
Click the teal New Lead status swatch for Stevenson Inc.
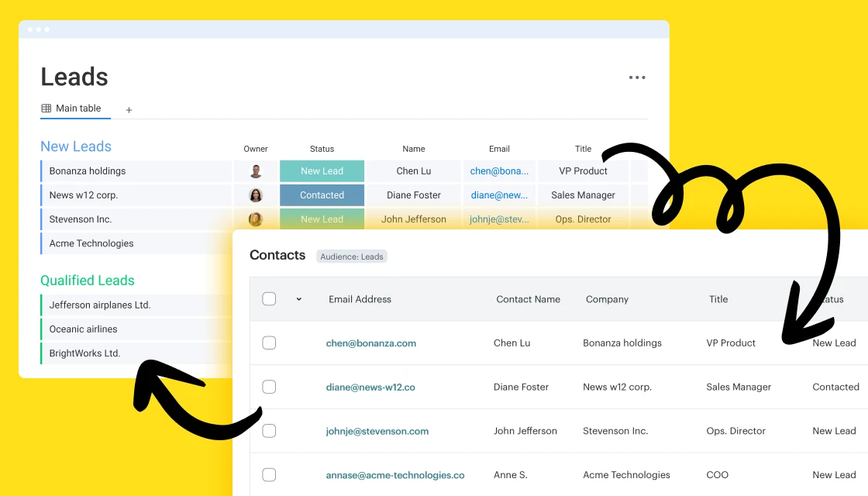click(x=322, y=219)
